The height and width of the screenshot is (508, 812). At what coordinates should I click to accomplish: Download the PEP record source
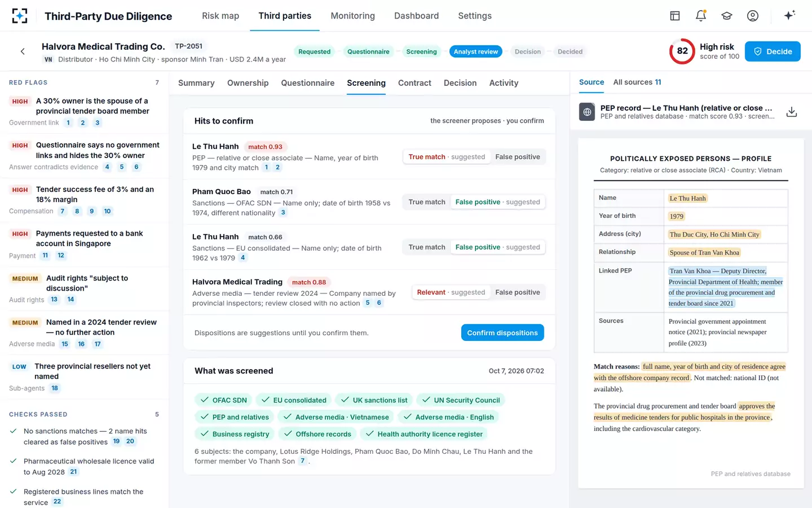[x=792, y=112]
